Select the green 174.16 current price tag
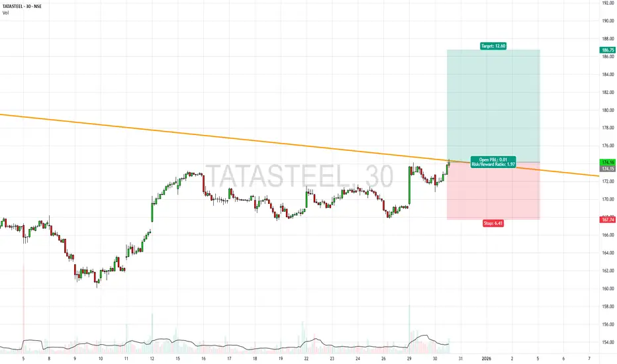 (608, 162)
